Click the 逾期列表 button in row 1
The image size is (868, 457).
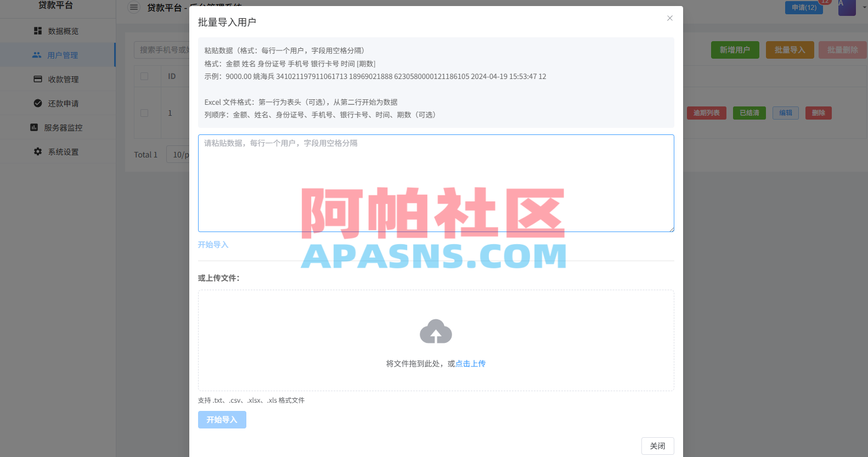(707, 113)
